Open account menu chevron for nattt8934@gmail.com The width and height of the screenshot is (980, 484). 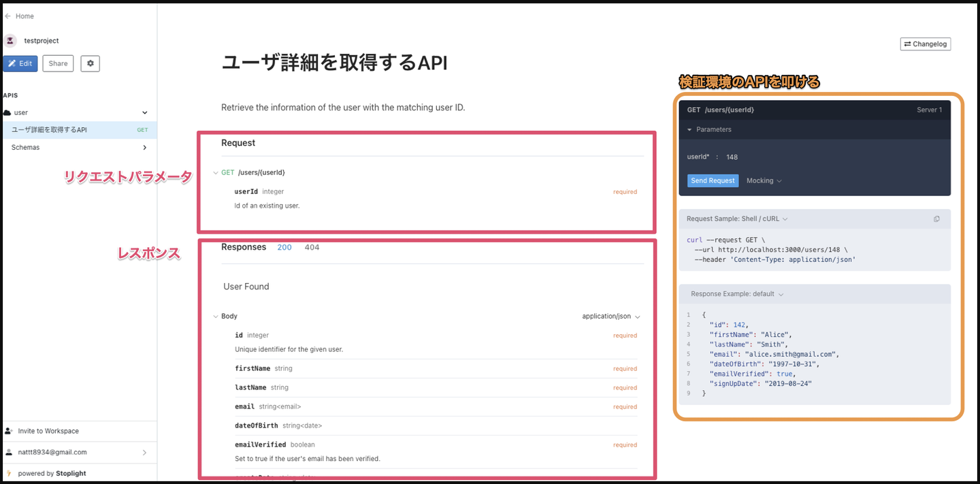pyautogui.click(x=144, y=453)
